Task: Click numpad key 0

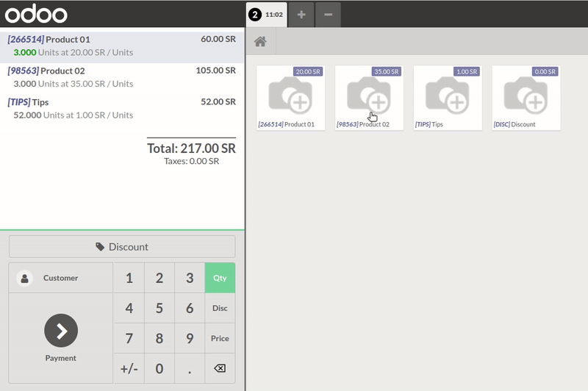Action: (x=159, y=368)
